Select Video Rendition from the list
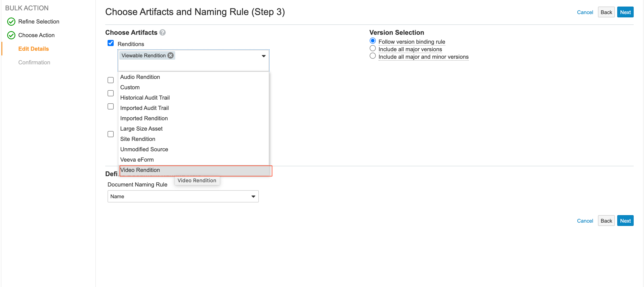 tap(140, 170)
